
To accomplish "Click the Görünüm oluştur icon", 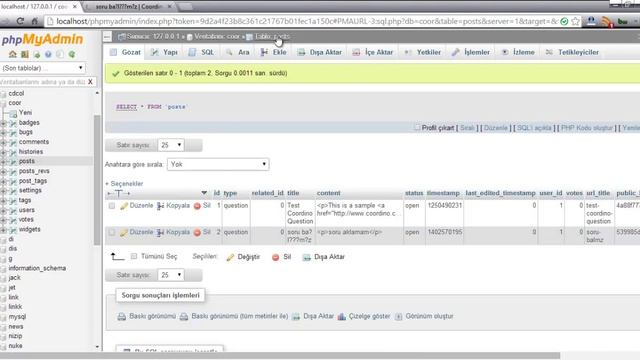I will [399, 316].
